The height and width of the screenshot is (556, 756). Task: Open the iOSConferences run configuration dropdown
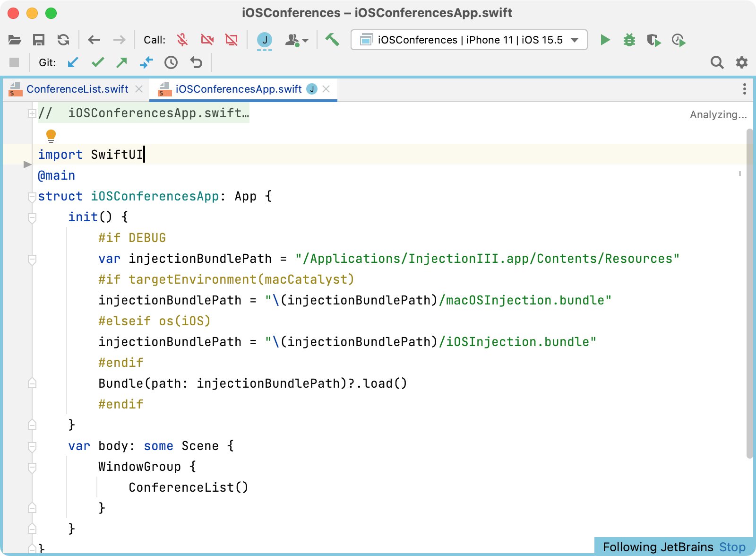tap(469, 40)
